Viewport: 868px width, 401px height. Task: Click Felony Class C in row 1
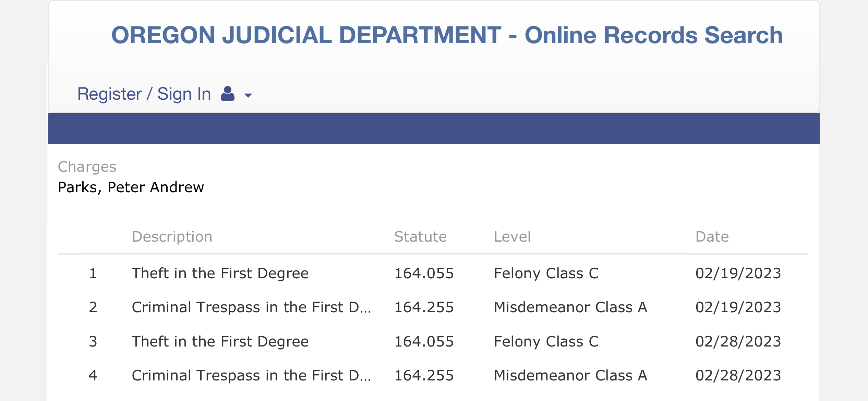click(546, 273)
